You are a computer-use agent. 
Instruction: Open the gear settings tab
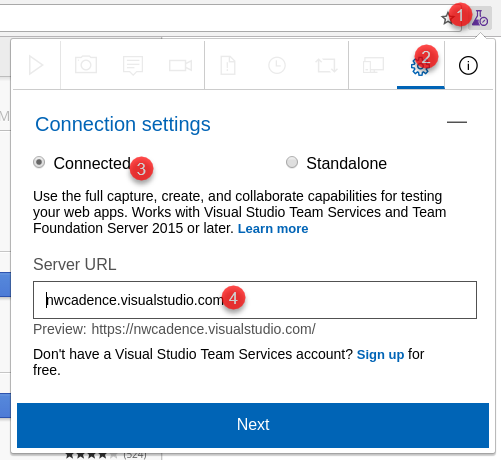coord(420,66)
